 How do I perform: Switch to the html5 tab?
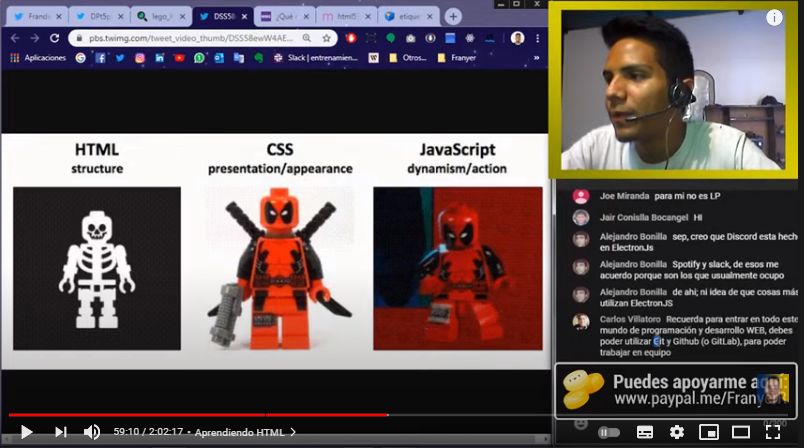[346, 16]
